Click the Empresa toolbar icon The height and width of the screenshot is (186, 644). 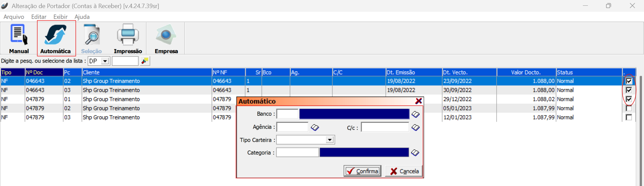click(166, 38)
